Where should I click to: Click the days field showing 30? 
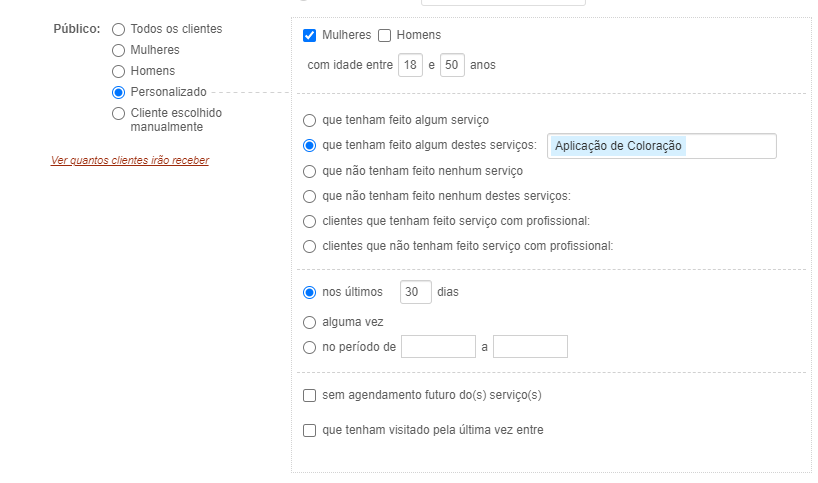point(415,292)
